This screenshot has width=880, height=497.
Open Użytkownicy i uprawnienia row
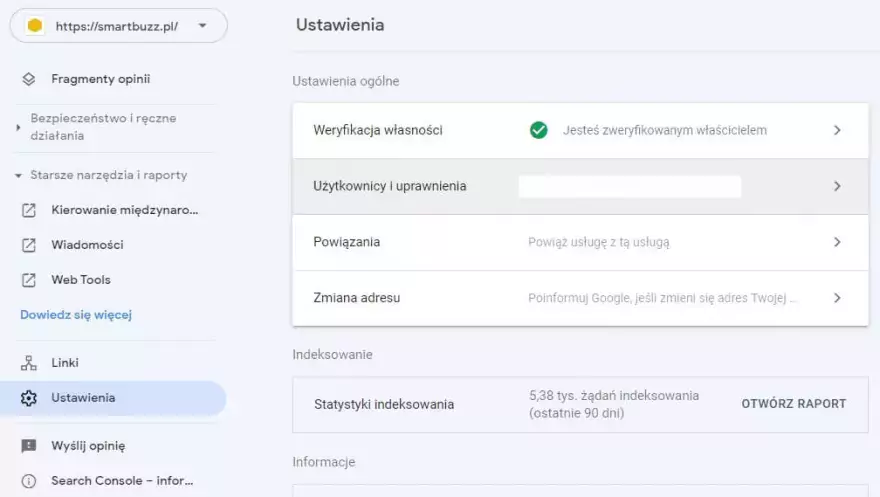coord(580,186)
